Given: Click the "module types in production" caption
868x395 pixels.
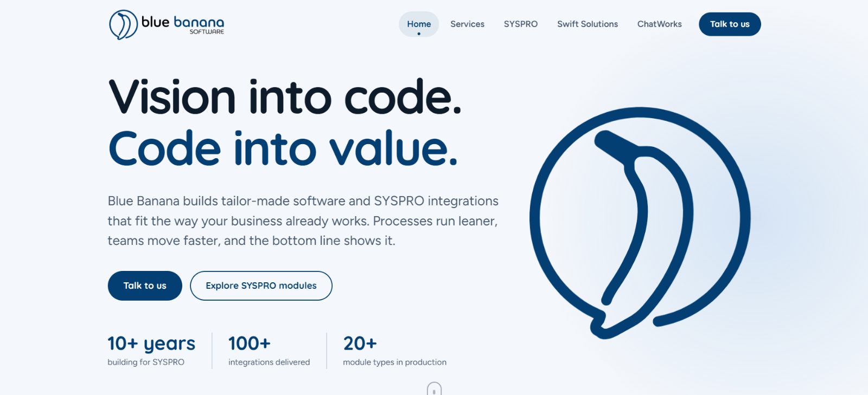Looking at the screenshot, I should [395, 362].
